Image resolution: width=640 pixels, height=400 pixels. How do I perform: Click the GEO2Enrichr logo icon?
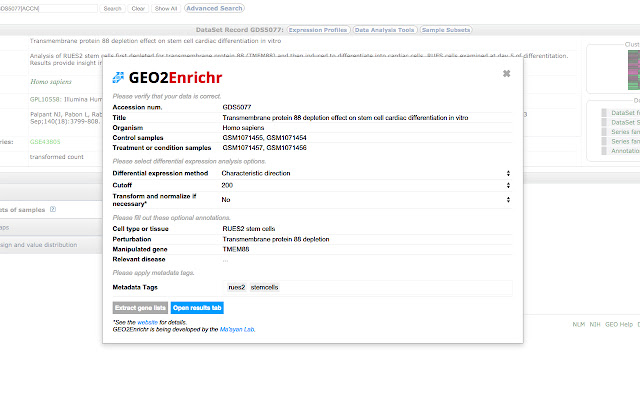click(118, 77)
